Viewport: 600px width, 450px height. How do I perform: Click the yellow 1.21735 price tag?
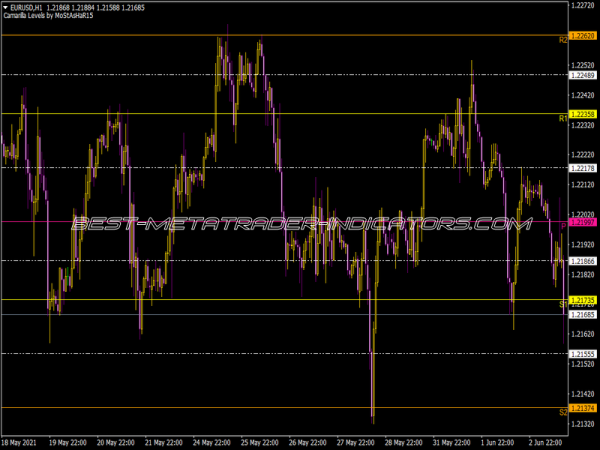[x=582, y=300]
